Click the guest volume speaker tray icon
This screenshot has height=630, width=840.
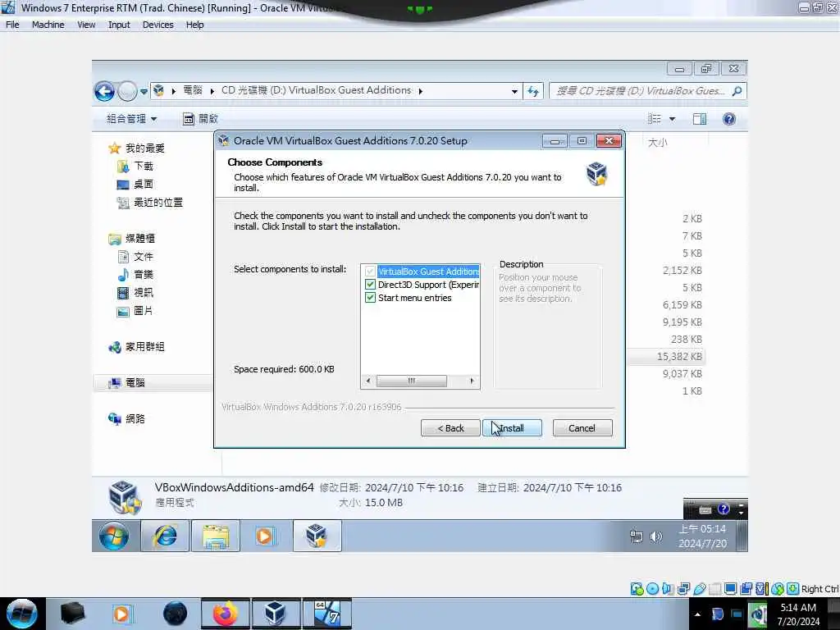click(x=656, y=536)
